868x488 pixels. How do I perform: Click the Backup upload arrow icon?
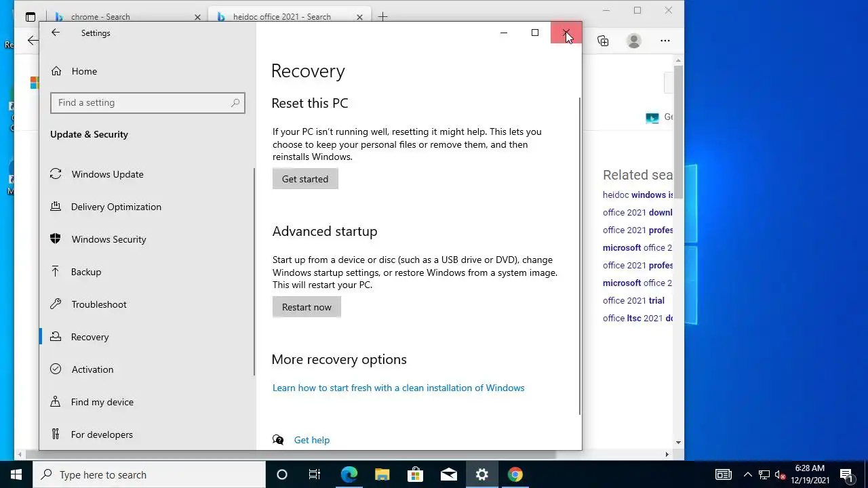[x=56, y=272]
